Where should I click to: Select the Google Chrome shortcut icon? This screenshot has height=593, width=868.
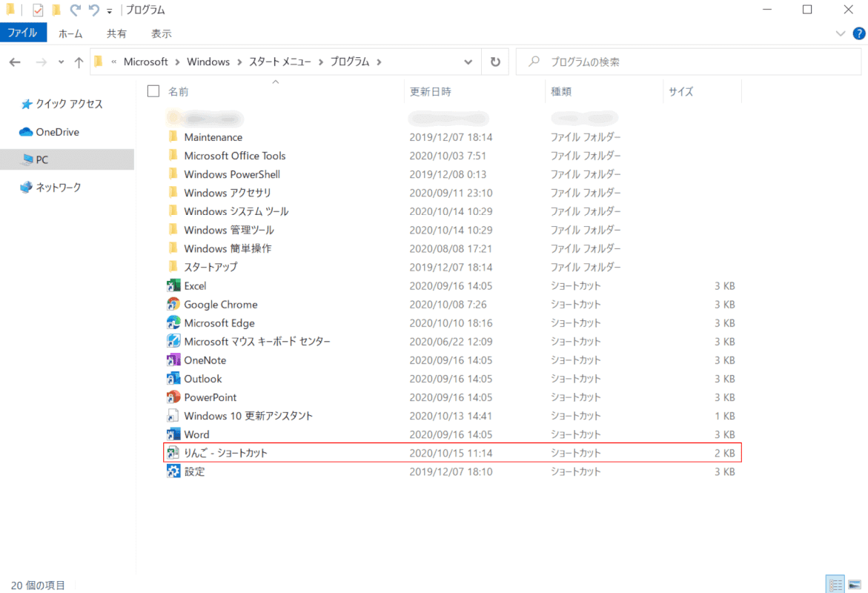point(173,304)
